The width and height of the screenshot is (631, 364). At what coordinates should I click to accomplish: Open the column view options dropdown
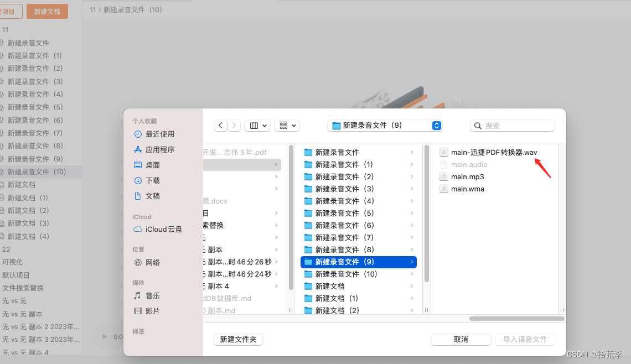[x=257, y=126]
